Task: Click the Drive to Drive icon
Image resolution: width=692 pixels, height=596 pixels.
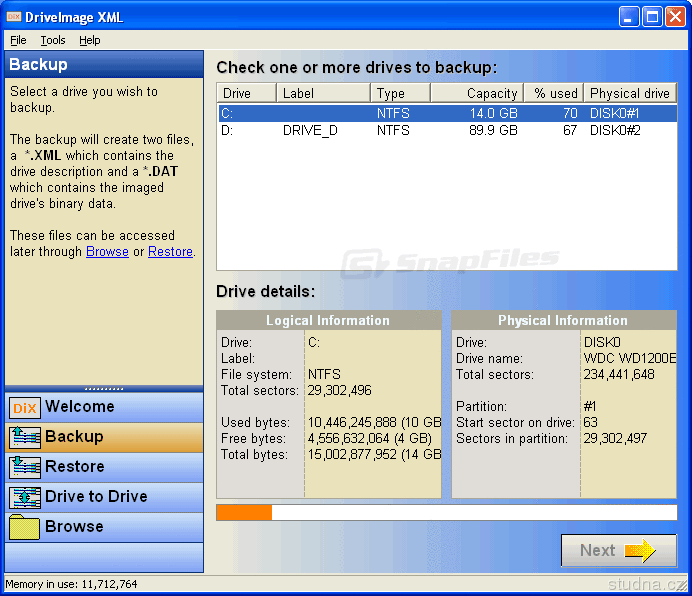Action: pos(25,498)
